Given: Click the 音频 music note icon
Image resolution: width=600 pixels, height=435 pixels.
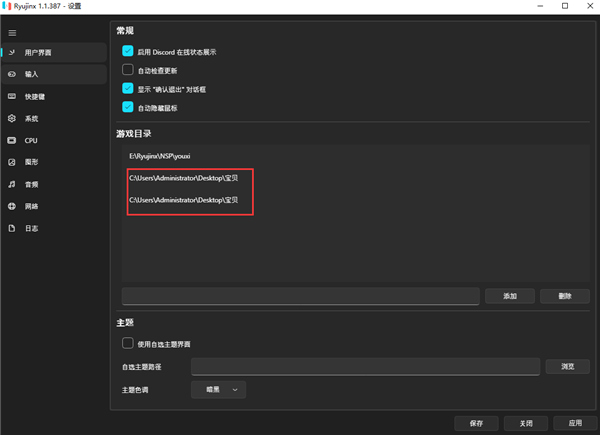Looking at the screenshot, I should (12, 184).
